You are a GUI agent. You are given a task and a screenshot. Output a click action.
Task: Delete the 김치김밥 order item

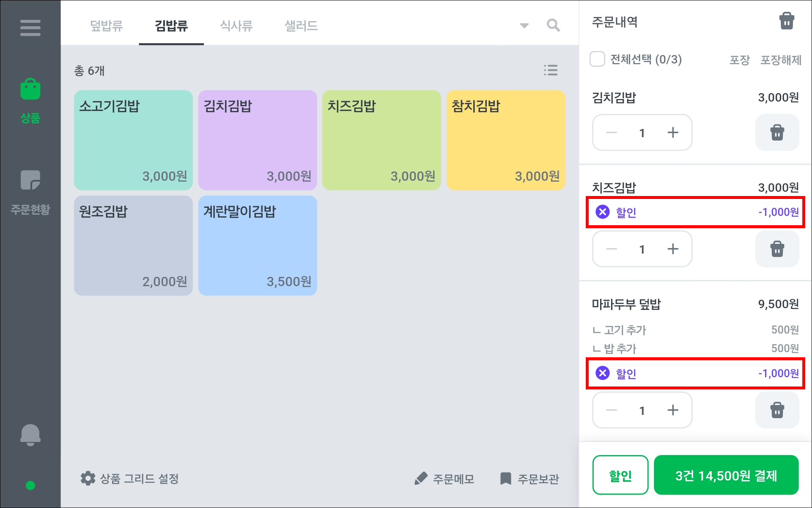[777, 133]
